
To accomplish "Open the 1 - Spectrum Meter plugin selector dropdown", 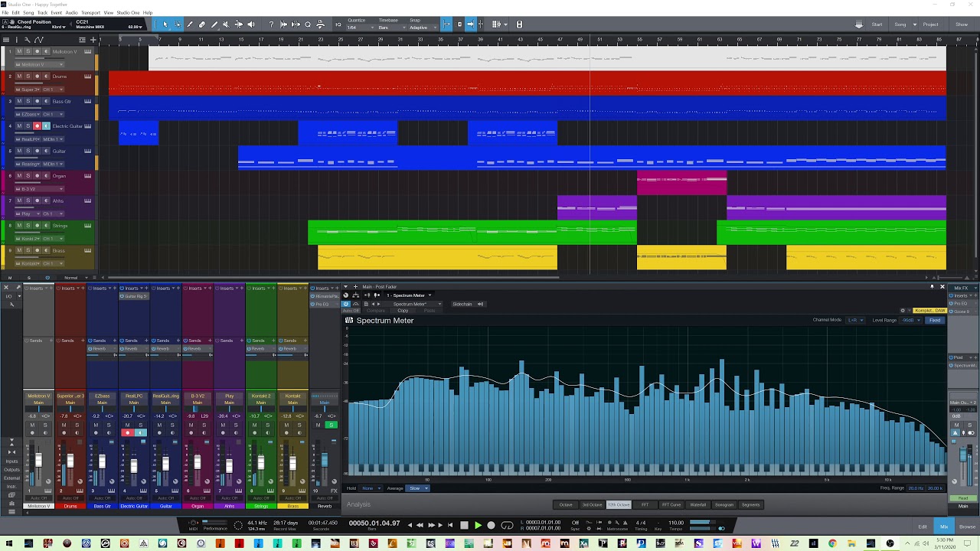I will (409, 295).
